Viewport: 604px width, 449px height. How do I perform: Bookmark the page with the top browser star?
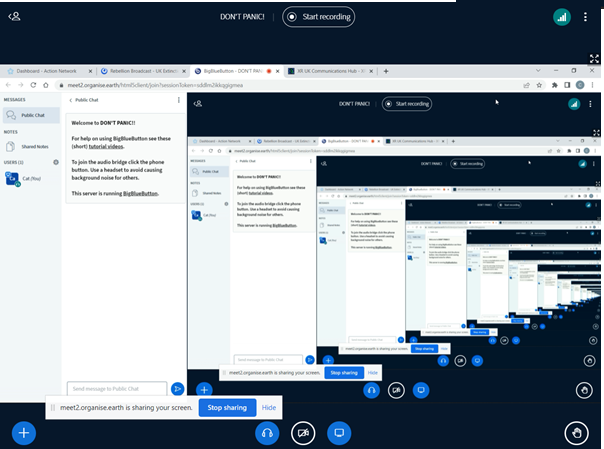pyautogui.click(x=539, y=85)
